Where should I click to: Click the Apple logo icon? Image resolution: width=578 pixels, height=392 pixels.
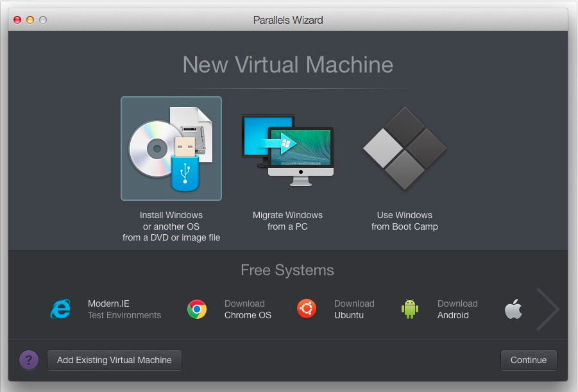point(513,309)
